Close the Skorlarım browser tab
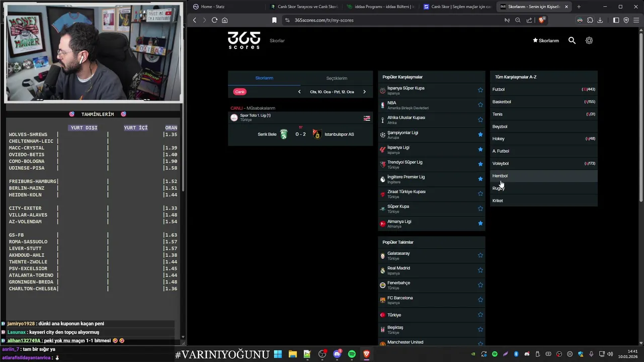644x362 pixels. 567,7
